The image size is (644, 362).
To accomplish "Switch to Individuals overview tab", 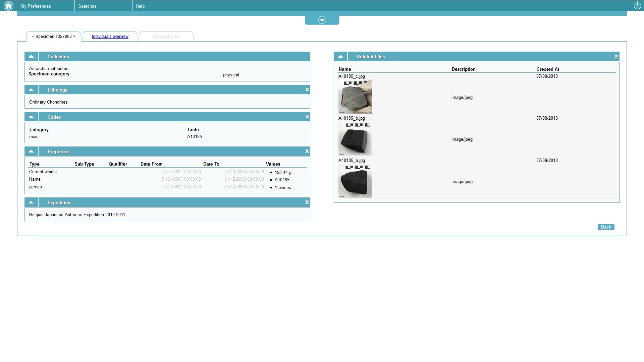I will point(110,37).
